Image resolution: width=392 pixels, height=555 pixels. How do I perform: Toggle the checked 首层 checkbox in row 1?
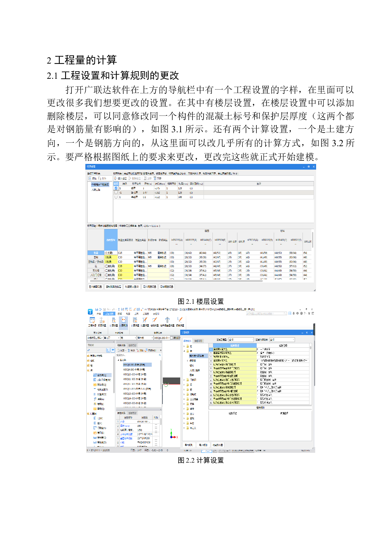pos(116,188)
